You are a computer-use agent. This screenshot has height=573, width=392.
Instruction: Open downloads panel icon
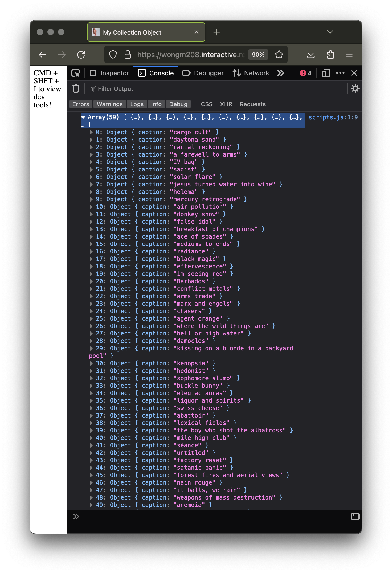click(x=311, y=55)
